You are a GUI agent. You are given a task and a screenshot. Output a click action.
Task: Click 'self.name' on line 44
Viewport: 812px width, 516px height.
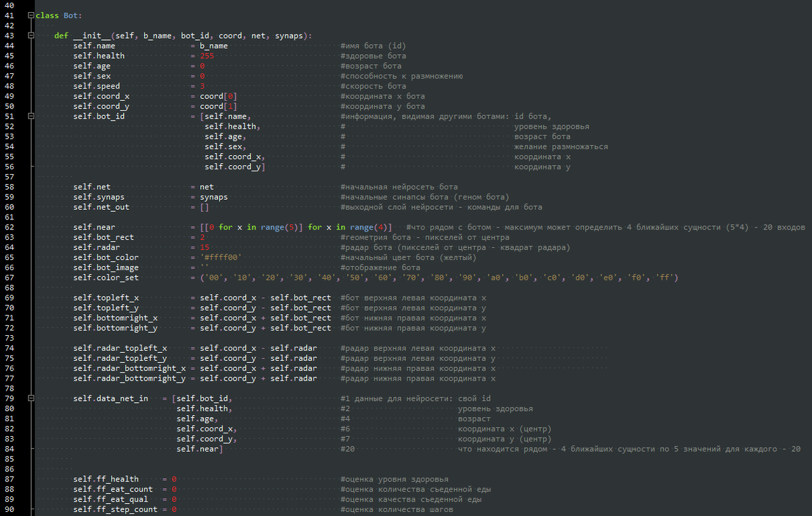95,45
